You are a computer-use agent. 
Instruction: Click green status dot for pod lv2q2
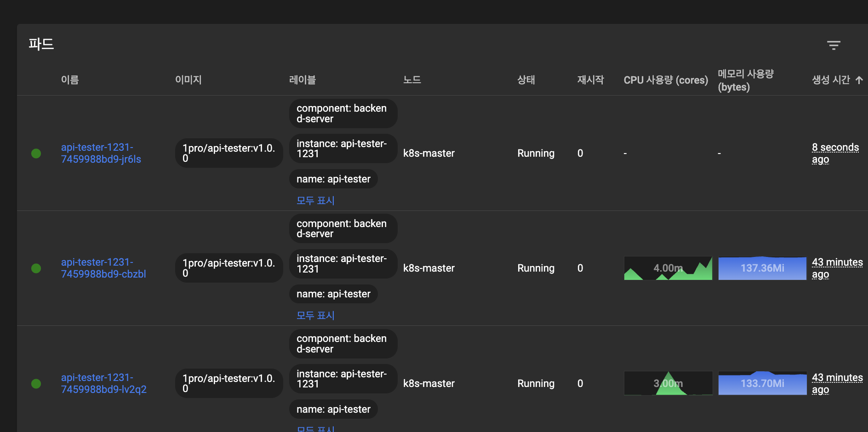(x=36, y=384)
